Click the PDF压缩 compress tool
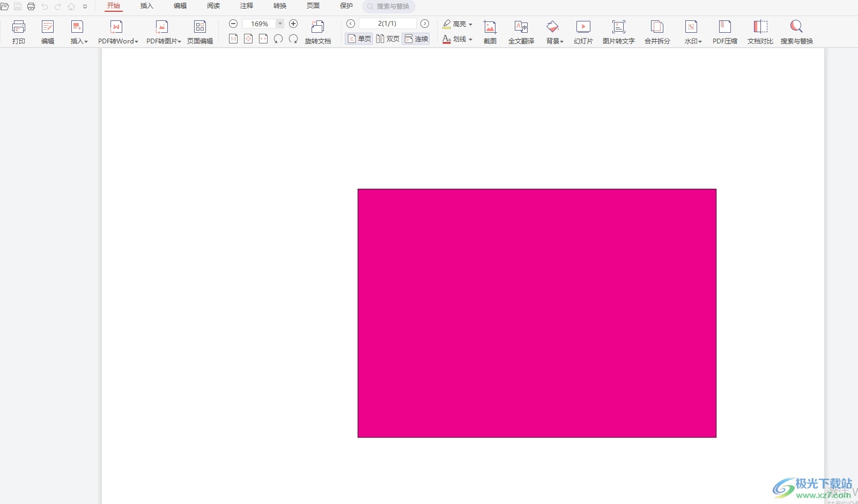The image size is (858, 504). pyautogui.click(x=725, y=32)
